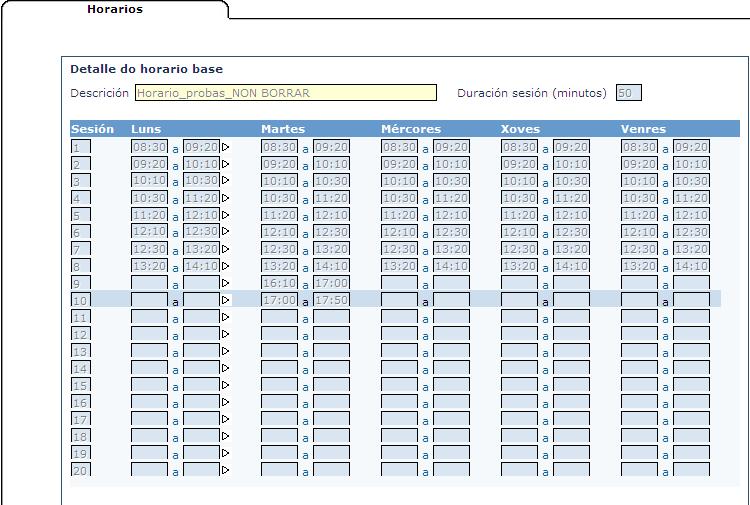
Task: Click Martes end time 17:50 in session 10
Action: 332,300
